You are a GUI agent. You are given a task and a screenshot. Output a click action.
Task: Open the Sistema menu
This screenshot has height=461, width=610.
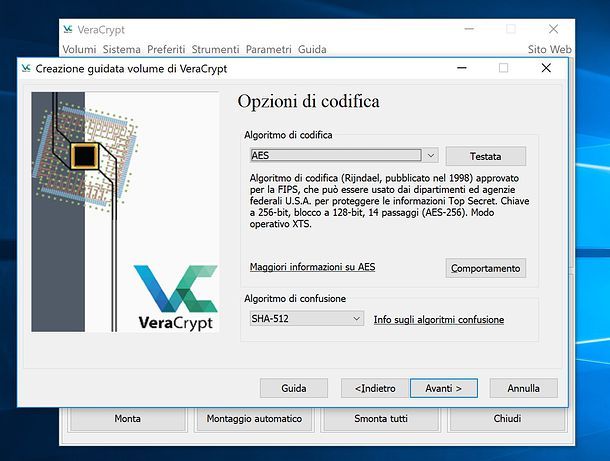coord(121,49)
